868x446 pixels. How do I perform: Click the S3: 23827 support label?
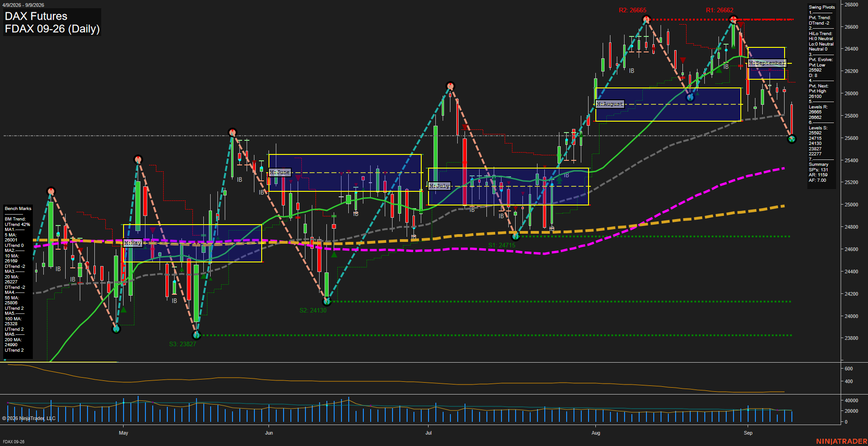pyautogui.click(x=182, y=344)
